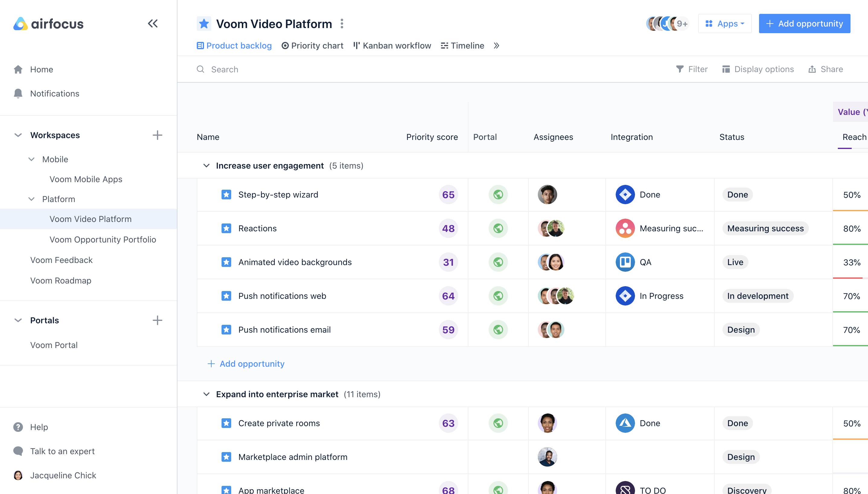The image size is (868, 494).
Task: Click the plus icon next to Portals
Action: pos(157,320)
